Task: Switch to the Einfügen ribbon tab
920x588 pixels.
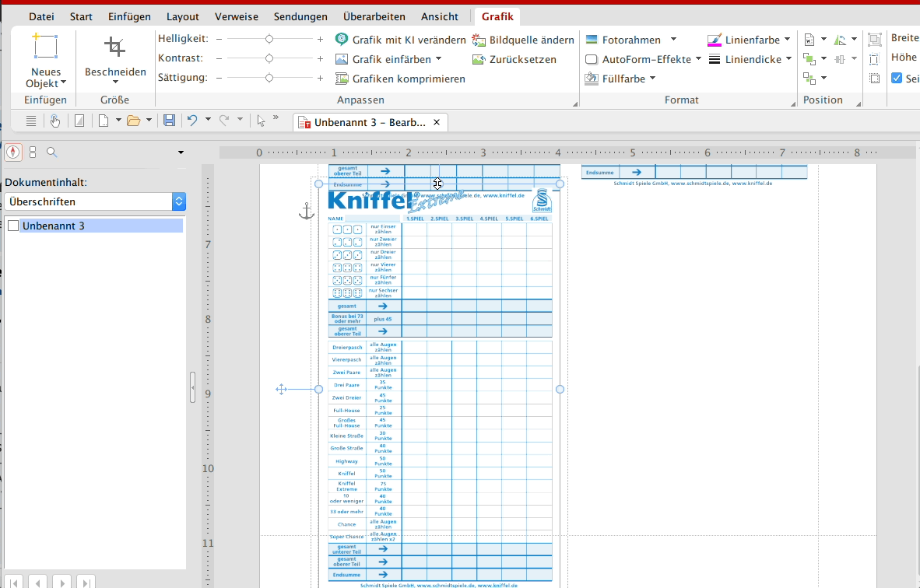Action: click(x=129, y=16)
